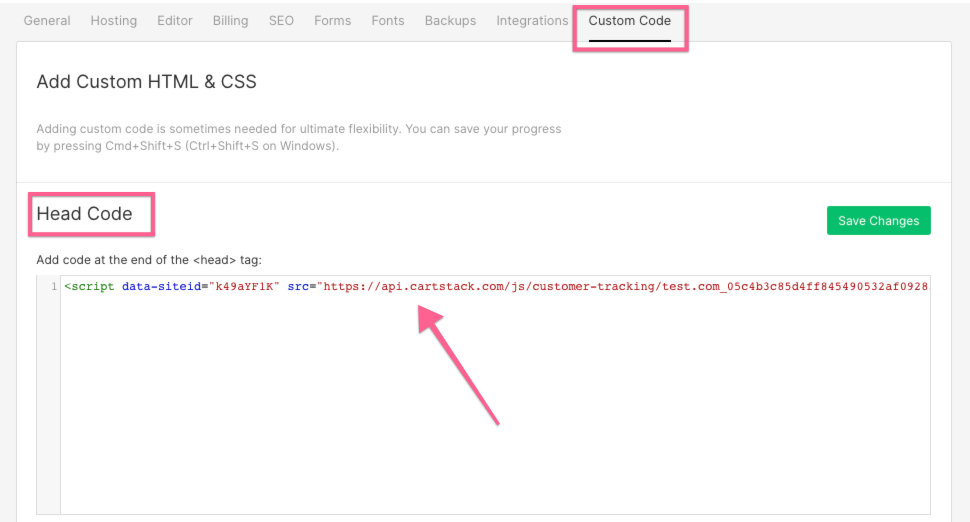Open the Editor tab
970x522 pixels.
pos(175,20)
